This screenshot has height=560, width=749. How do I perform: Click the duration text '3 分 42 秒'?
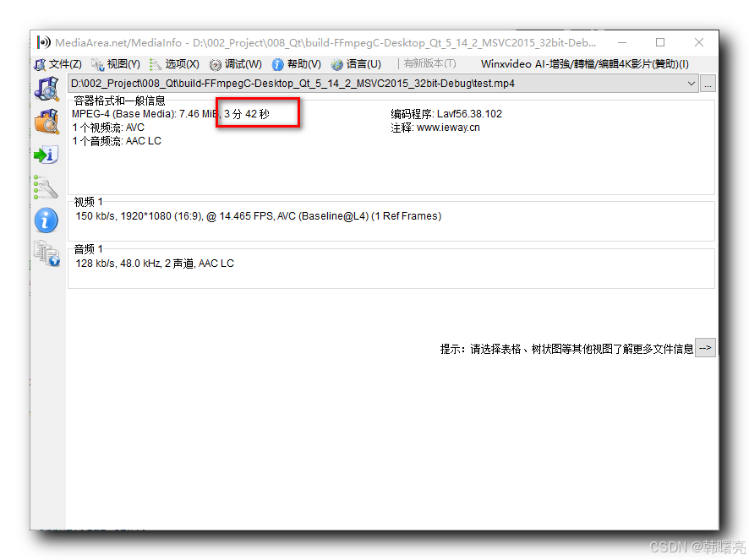click(x=247, y=114)
